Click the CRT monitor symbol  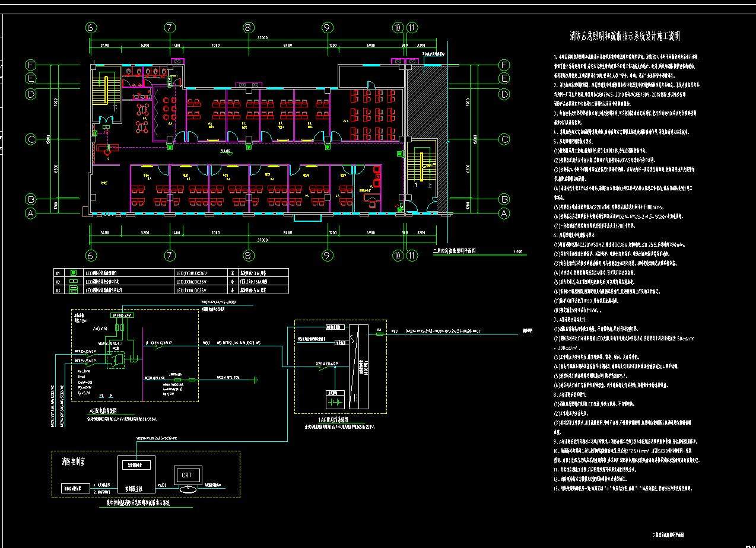[x=188, y=477]
